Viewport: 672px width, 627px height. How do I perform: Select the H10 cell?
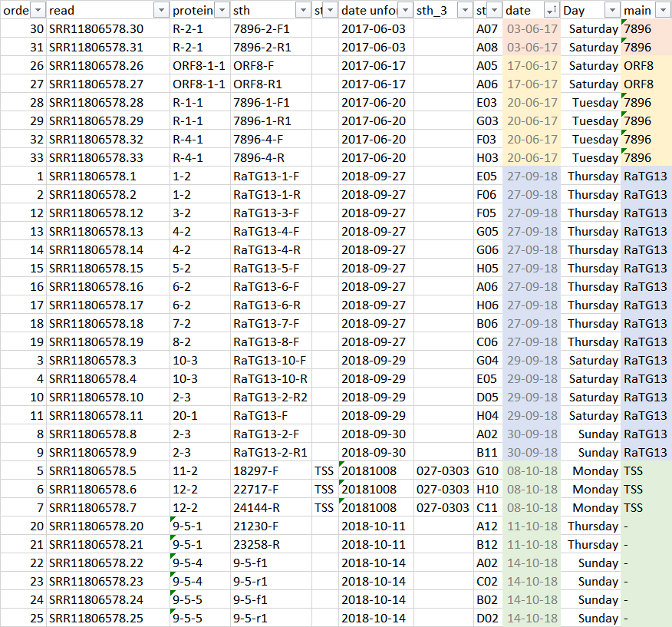pyautogui.click(x=488, y=490)
